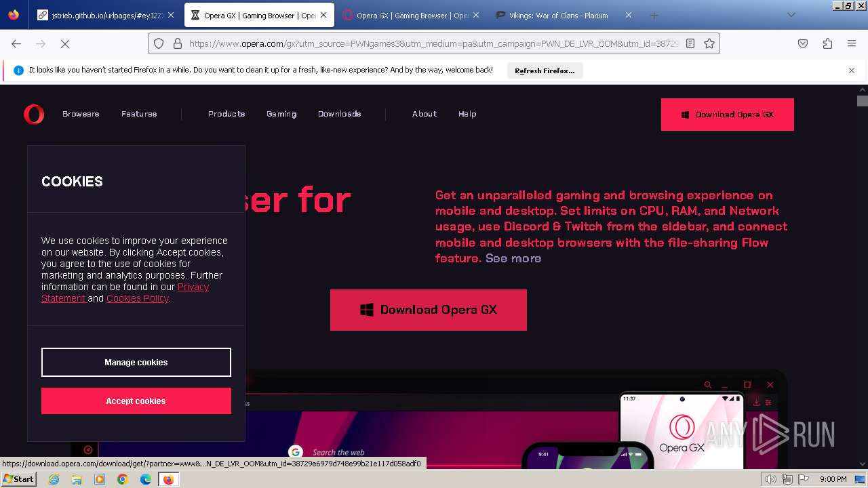Open the Downloads navigation menu

[x=339, y=114]
